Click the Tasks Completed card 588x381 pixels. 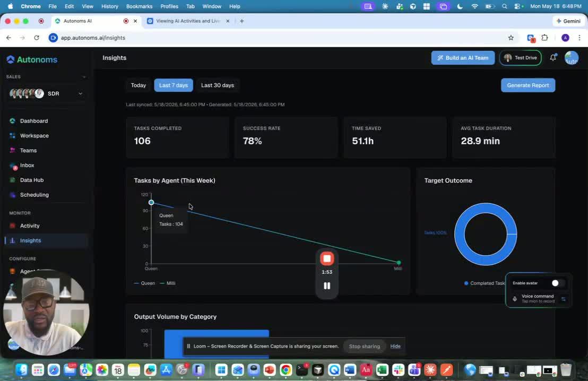[177, 137]
